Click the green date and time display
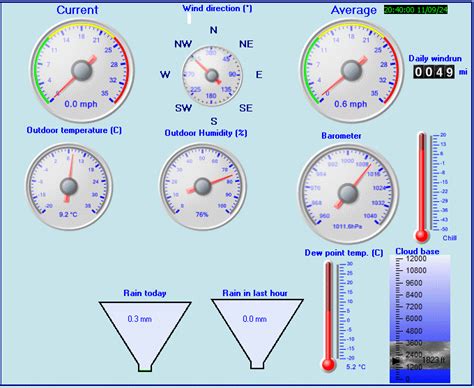Screen dimensions: 474x388 (x=416, y=10)
